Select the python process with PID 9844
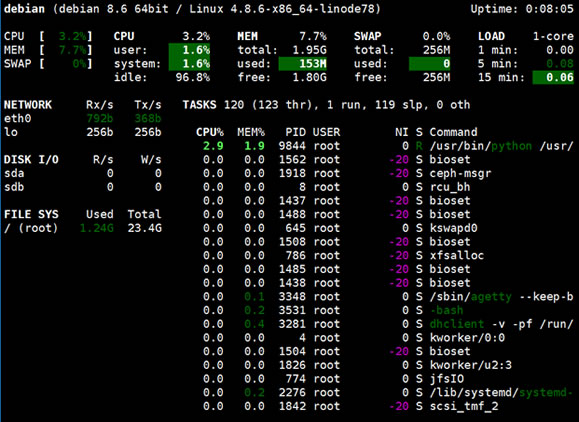 coord(384,146)
